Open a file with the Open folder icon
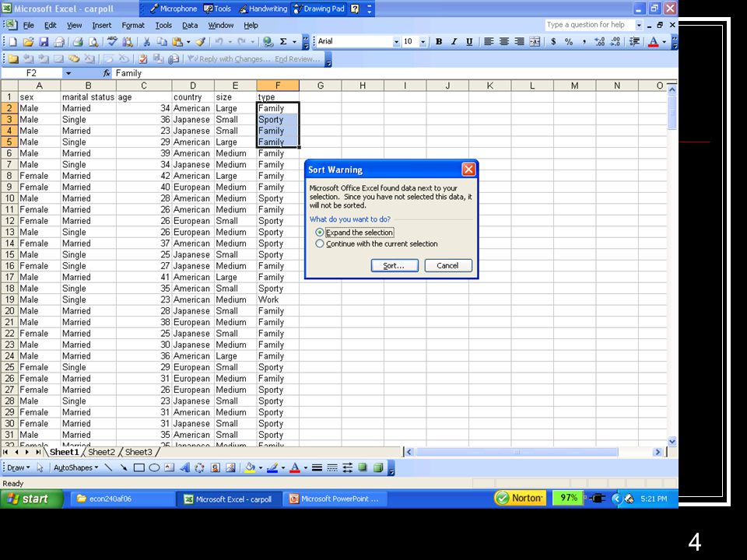This screenshot has width=747, height=560. pos(28,42)
